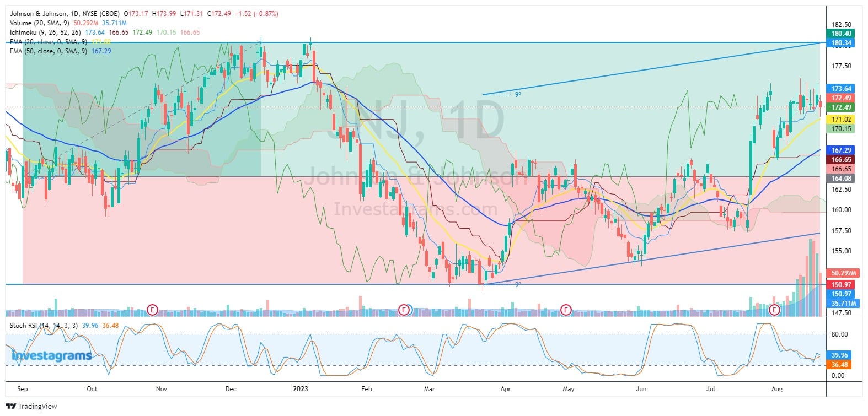Click the 180.40 price label on axis

[x=842, y=34]
